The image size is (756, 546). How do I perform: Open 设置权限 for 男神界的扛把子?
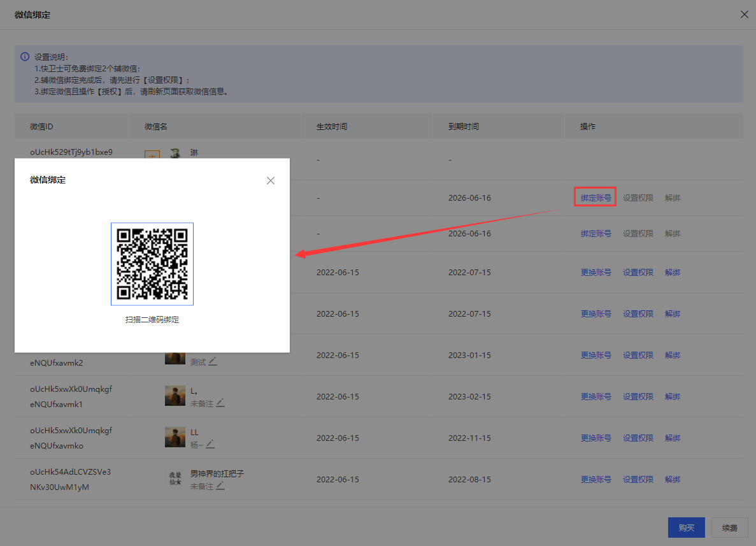tap(638, 480)
